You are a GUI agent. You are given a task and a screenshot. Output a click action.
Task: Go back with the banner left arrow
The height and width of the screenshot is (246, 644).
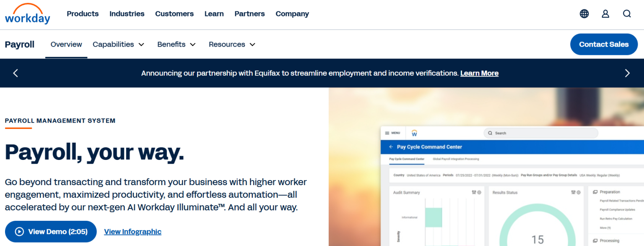(x=16, y=73)
